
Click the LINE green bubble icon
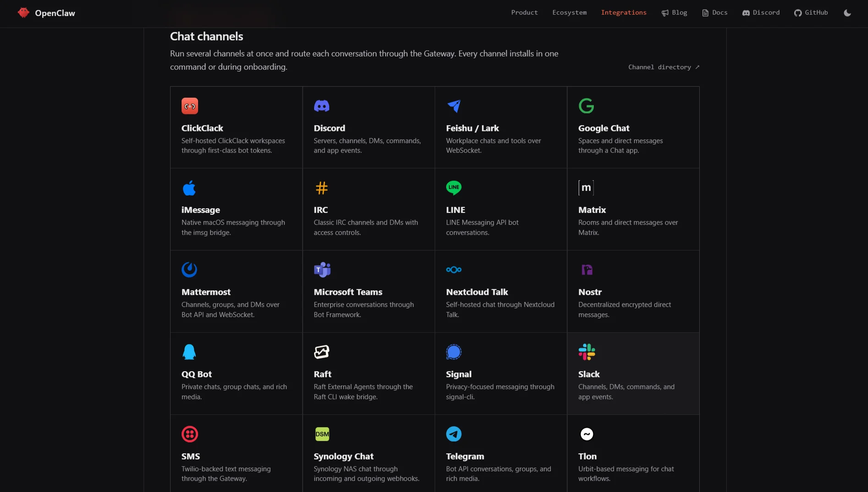454,187
